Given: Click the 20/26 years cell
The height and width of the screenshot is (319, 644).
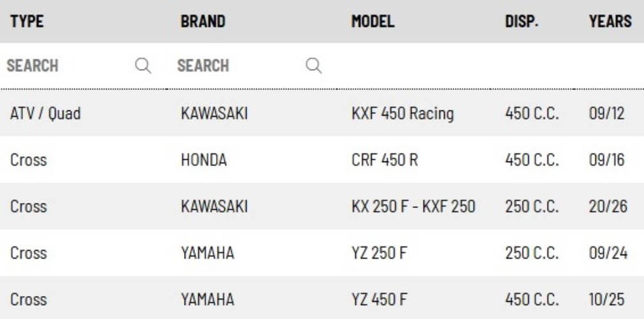Looking at the screenshot, I should [608, 206].
